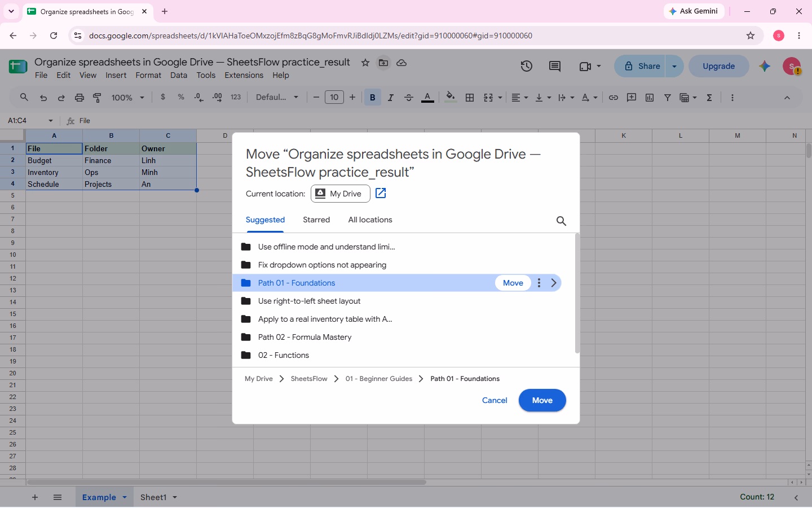Image resolution: width=812 pixels, height=508 pixels.
Task: Open version history clock icon
Action: tap(526, 66)
